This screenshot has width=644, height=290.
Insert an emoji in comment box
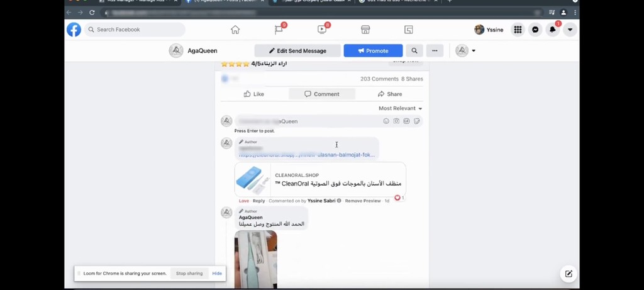(x=386, y=121)
